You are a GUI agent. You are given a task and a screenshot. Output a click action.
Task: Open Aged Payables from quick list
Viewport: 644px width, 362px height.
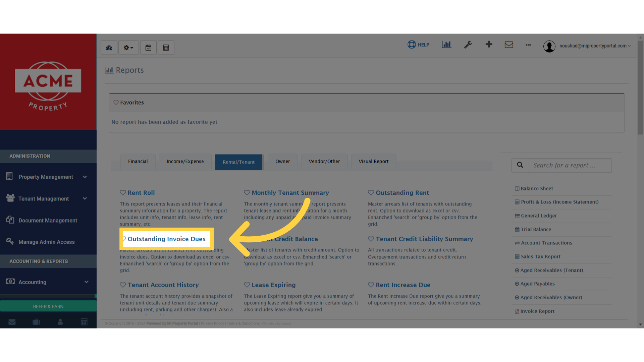tap(537, 284)
